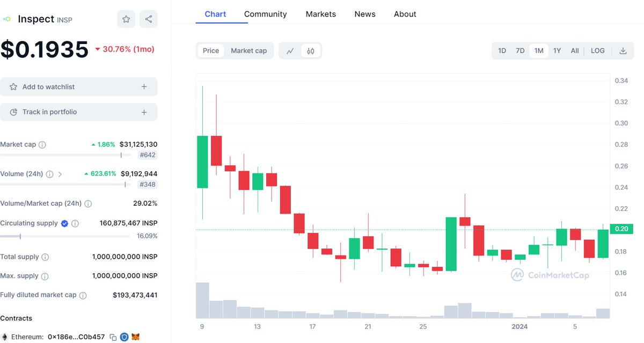
Task: Open Volume (24h) info icon
Action: (49, 174)
